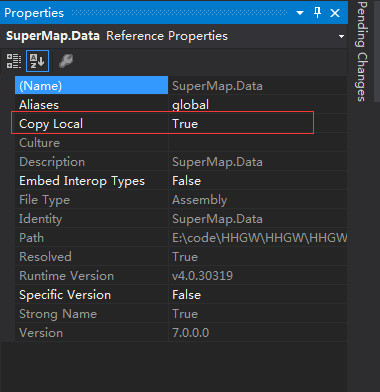Expand the SuperMap.Data object selector dropdown

click(x=341, y=36)
